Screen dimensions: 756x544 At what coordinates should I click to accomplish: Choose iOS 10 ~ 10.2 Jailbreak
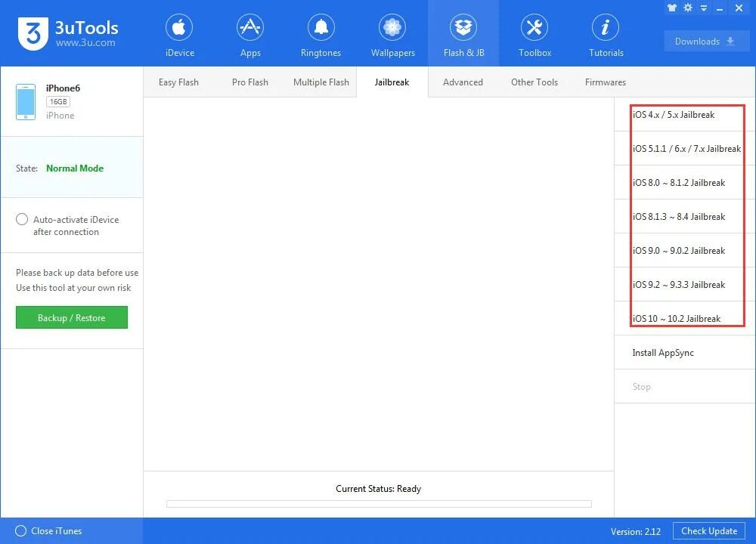(685, 319)
